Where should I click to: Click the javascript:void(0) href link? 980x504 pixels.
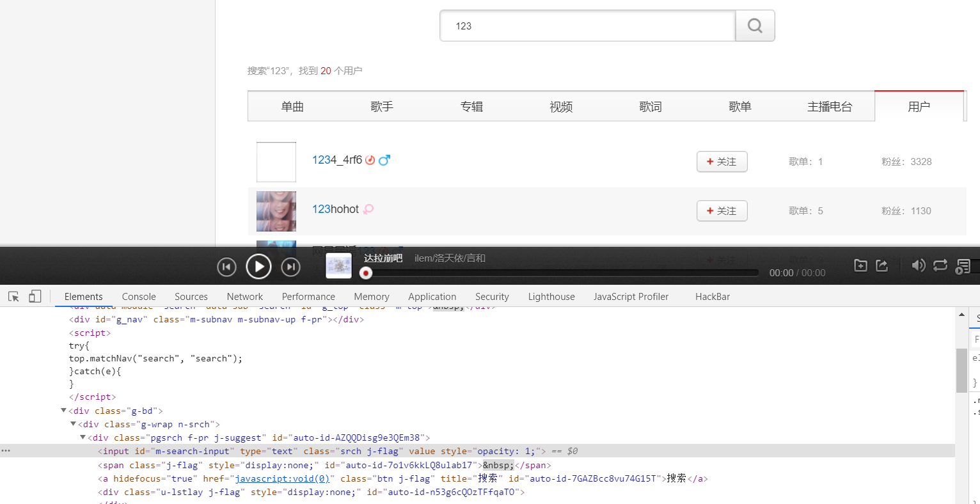pyautogui.click(x=282, y=478)
